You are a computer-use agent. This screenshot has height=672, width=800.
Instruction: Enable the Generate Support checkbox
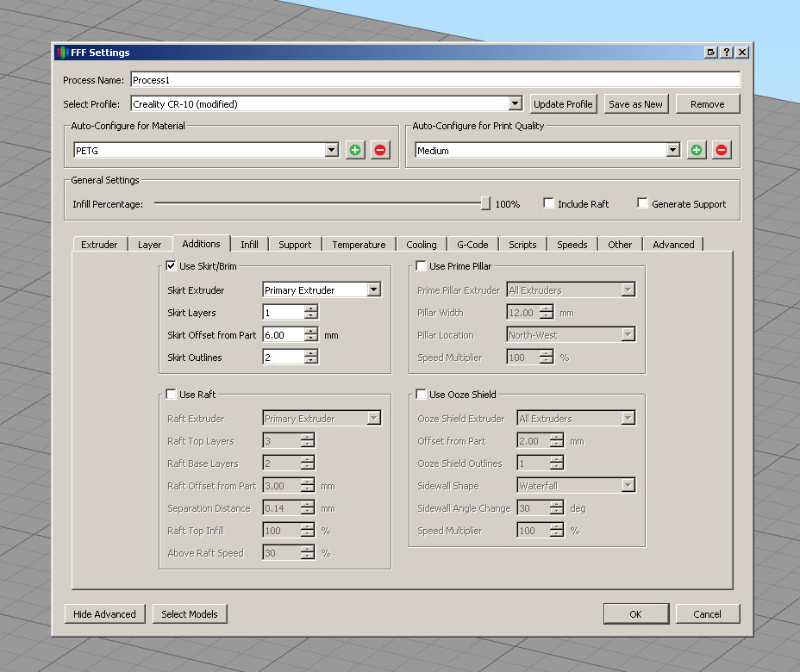click(x=642, y=204)
